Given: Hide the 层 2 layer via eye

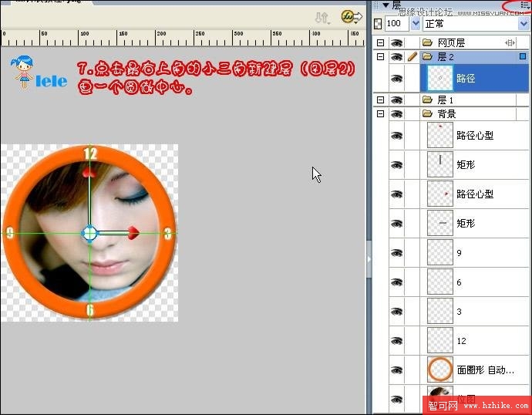Looking at the screenshot, I should pyautogui.click(x=397, y=57).
